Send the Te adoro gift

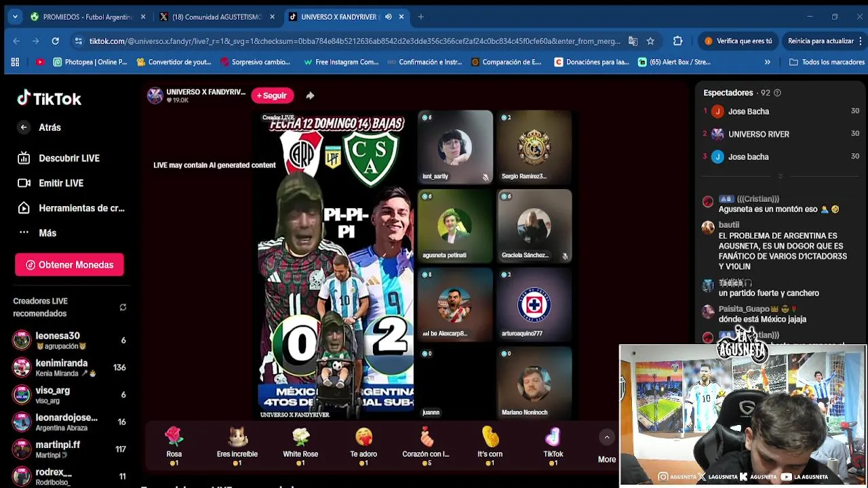click(363, 445)
